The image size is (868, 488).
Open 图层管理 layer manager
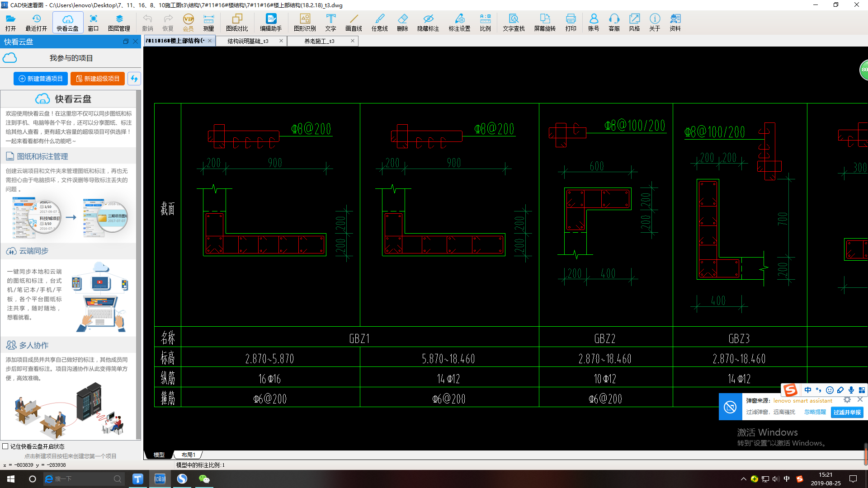(x=119, y=22)
